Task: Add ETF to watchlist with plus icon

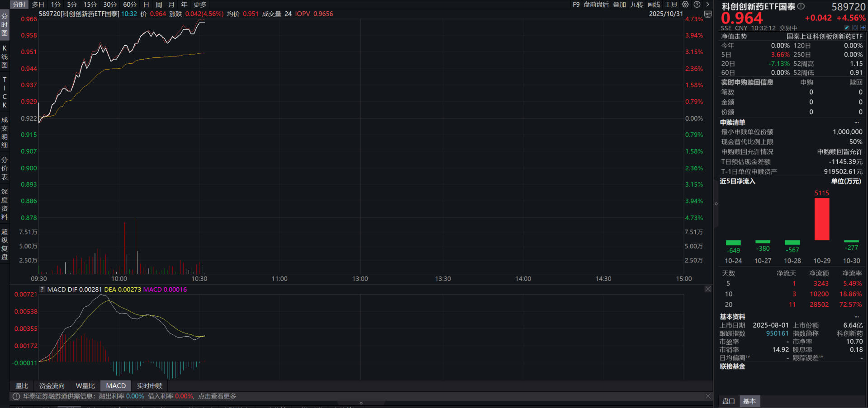Action: pos(863,28)
